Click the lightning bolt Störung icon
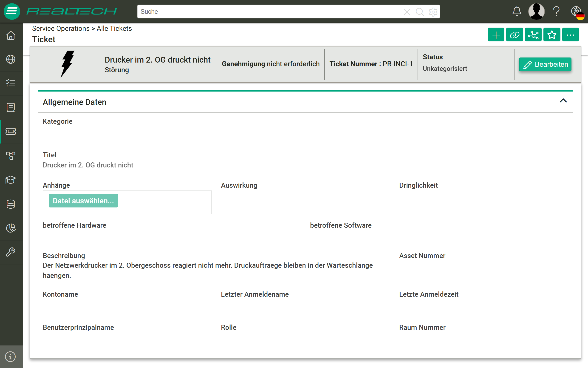The height and width of the screenshot is (368, 588). (67, 64)
